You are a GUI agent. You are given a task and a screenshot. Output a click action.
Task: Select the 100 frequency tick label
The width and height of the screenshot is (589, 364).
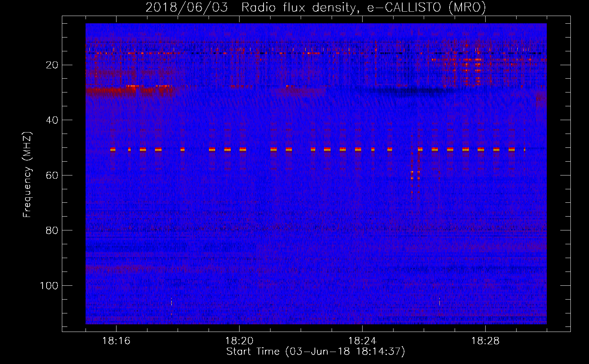coord(50,286)
